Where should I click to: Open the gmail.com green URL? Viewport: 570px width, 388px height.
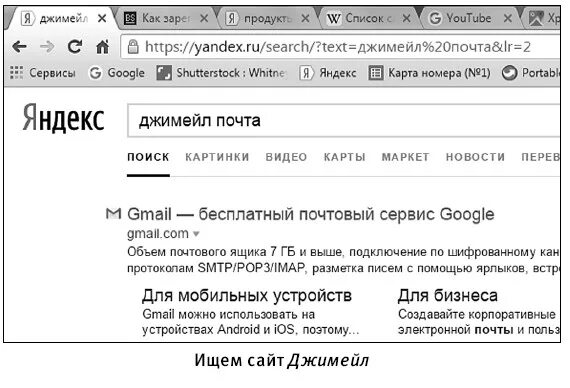pos(158,233)
